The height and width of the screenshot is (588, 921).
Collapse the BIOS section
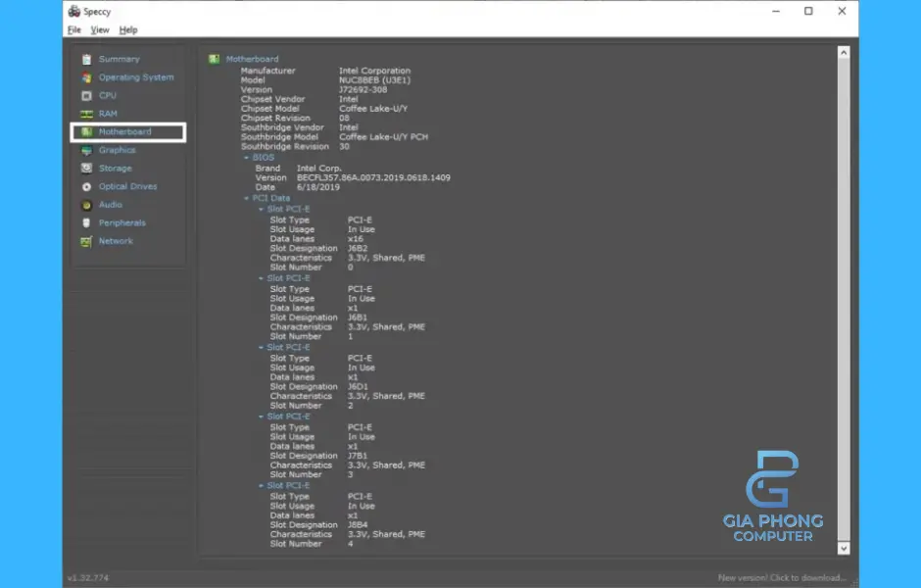click(247, 158)
